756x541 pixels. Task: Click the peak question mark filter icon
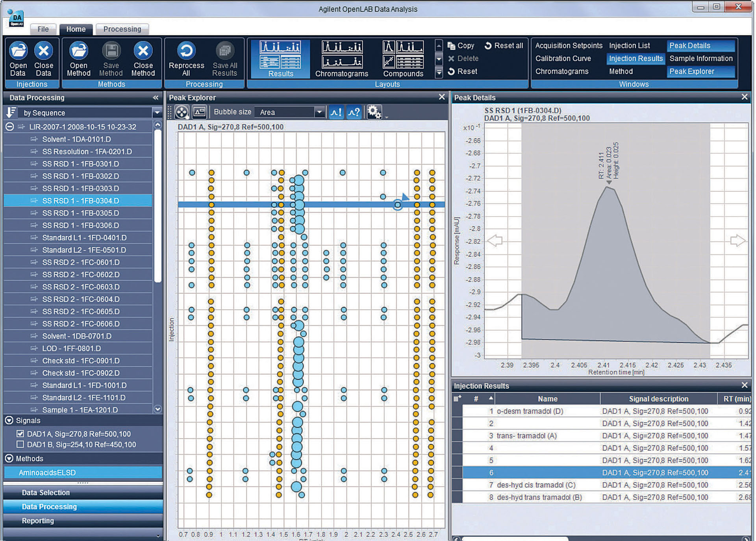pyautogui.click(x=354, y=112)
